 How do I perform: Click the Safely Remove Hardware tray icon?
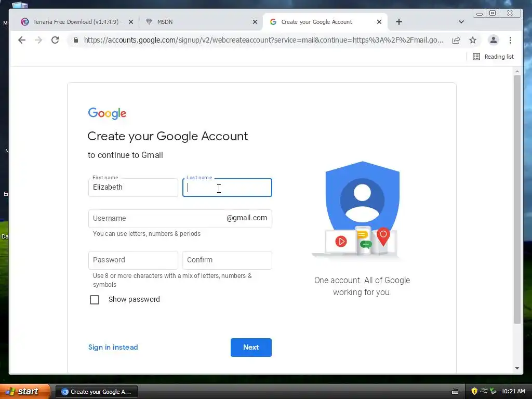click(493, 392)
